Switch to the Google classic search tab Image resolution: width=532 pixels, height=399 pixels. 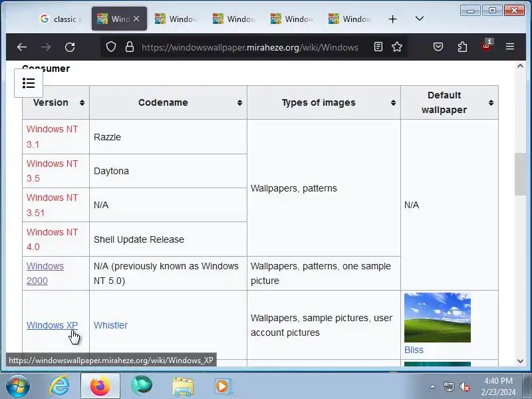[61, 19]
